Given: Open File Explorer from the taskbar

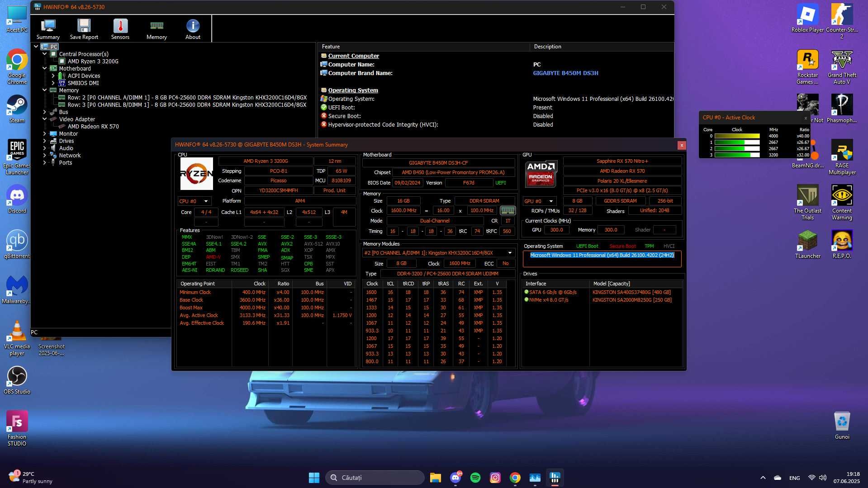Looking at the screenshot, I should pyautogui.click(x=435, y=478).
